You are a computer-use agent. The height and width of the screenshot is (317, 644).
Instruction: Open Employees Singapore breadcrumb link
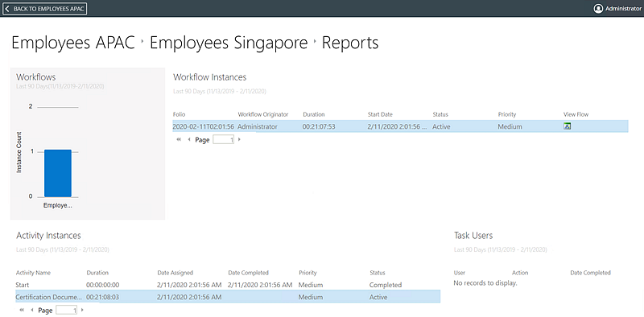coord(229,43)
